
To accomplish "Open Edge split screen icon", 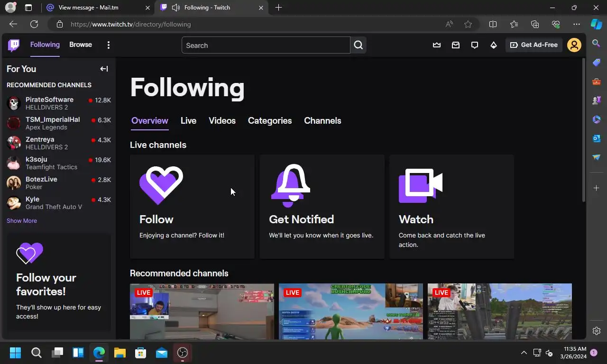I will [493, 24].
